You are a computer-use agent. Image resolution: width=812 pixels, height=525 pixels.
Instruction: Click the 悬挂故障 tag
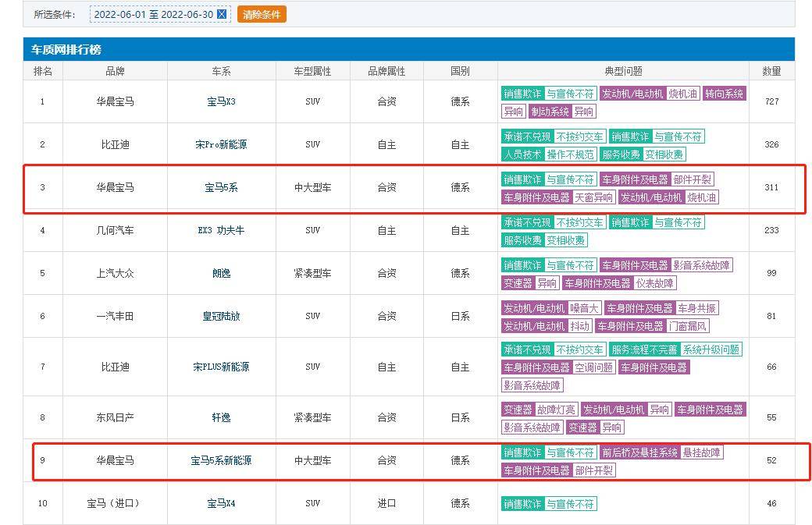pos(702,453)
